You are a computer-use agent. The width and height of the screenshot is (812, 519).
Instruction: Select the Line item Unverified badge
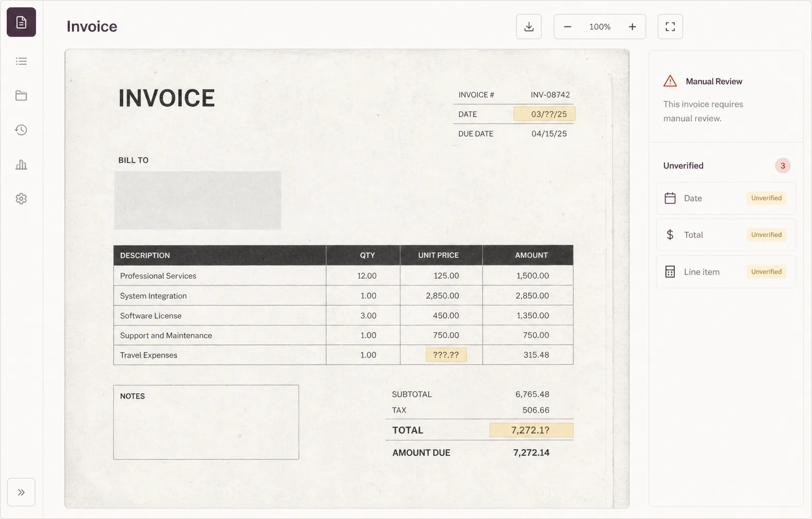pos(766,272)
